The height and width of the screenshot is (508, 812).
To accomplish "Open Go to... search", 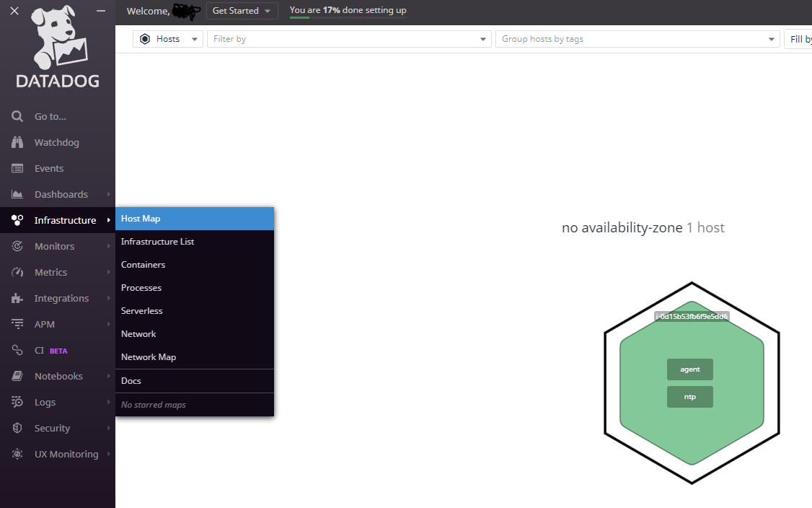I will tap(58, 116).
